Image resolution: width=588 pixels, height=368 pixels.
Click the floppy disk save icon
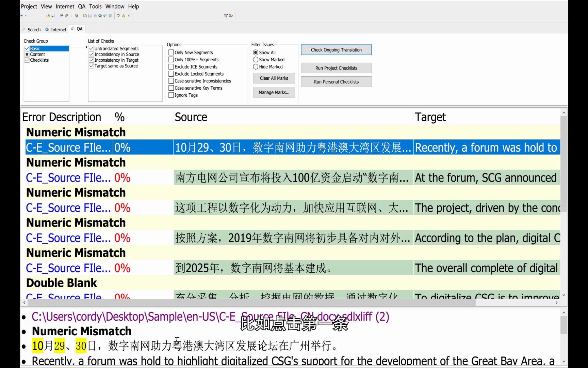53,16
